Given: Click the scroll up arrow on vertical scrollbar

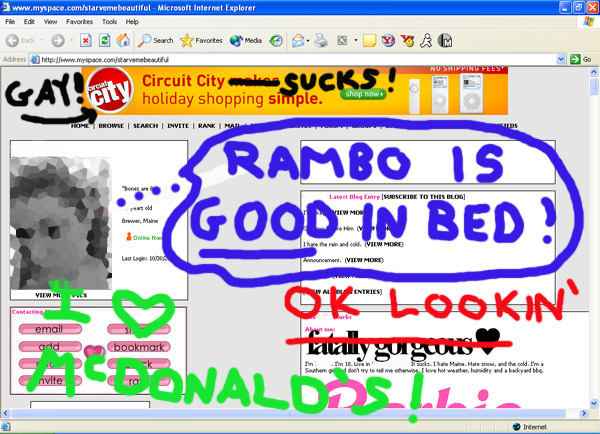Looking at the screenshot, I should [594, 72].
